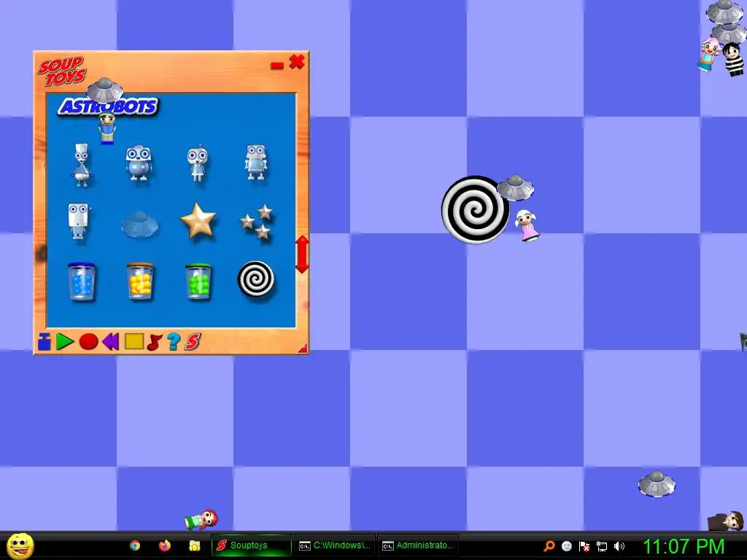Click the network tray icon
The image size is (747, 560).
coord(602,546)
